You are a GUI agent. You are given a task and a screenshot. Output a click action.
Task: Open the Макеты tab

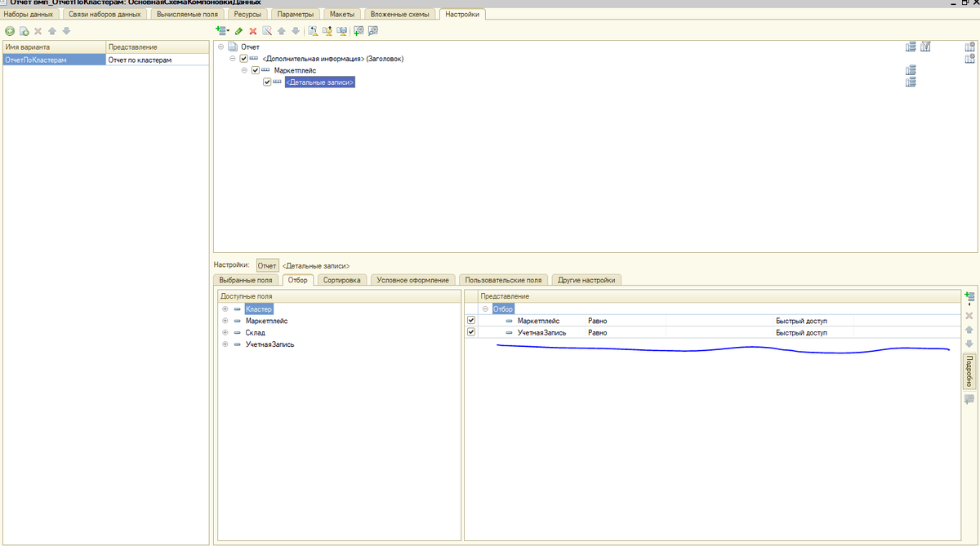(x=342, y=15)
